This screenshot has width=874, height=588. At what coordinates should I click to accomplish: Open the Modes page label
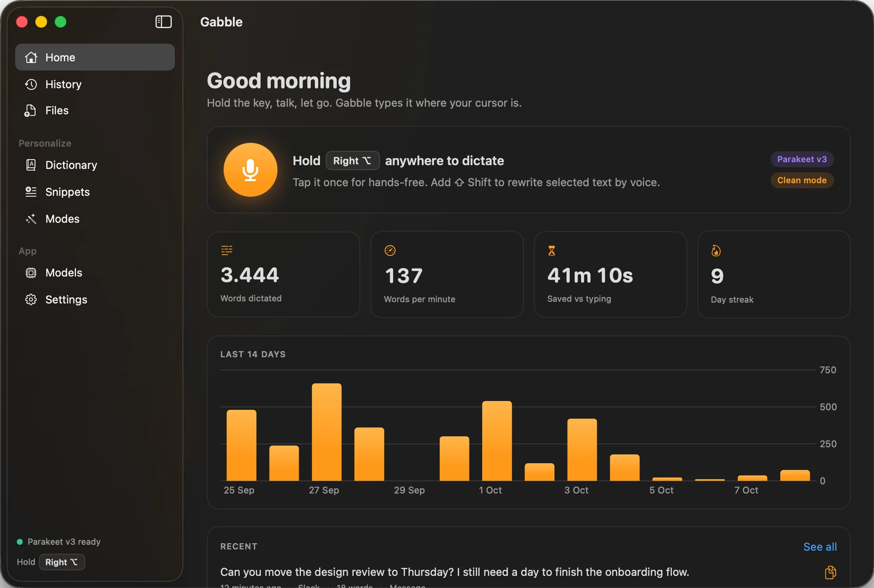click(62, 219)
